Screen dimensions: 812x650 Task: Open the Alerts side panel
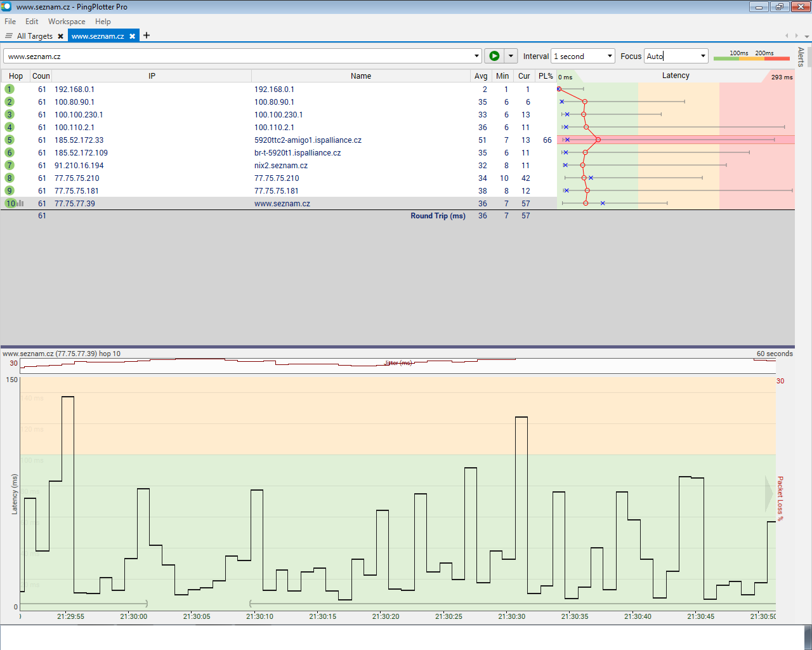(801, 56)
